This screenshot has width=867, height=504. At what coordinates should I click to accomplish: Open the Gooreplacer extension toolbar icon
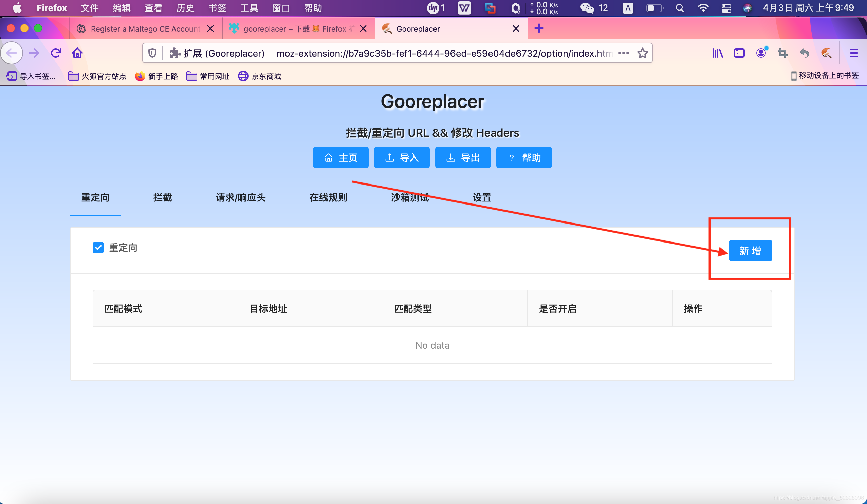[x=826, y=53]
